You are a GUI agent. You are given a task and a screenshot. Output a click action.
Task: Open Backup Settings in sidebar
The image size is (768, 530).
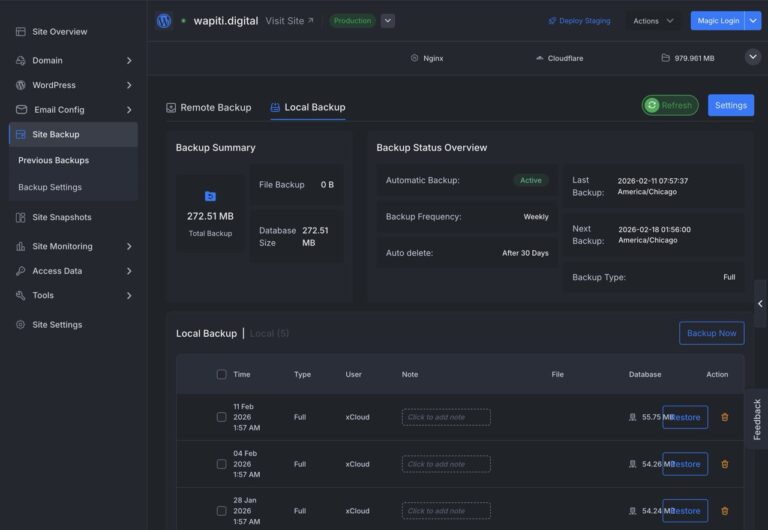(50, 187)
